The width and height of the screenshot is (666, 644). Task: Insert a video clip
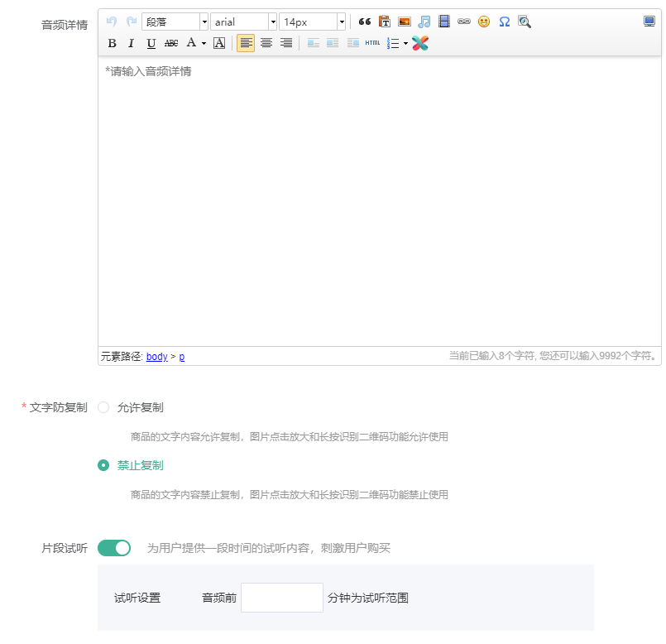pos(444,22)
